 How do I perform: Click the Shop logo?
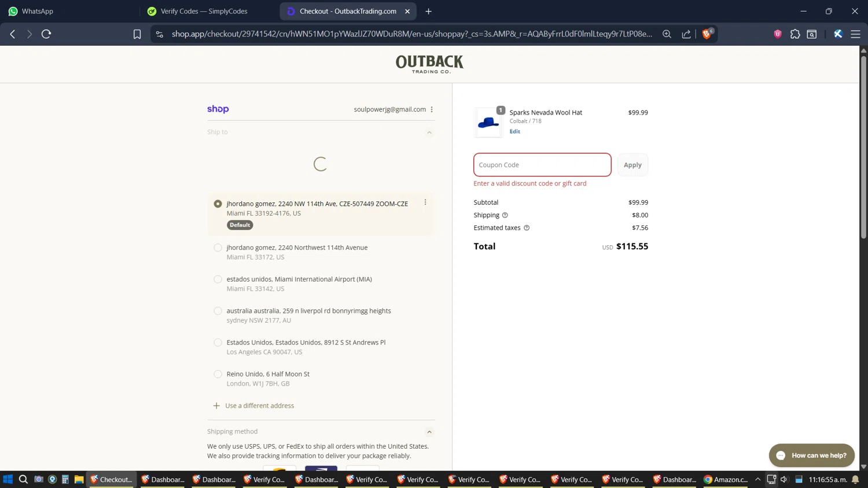tap(218, 109)
